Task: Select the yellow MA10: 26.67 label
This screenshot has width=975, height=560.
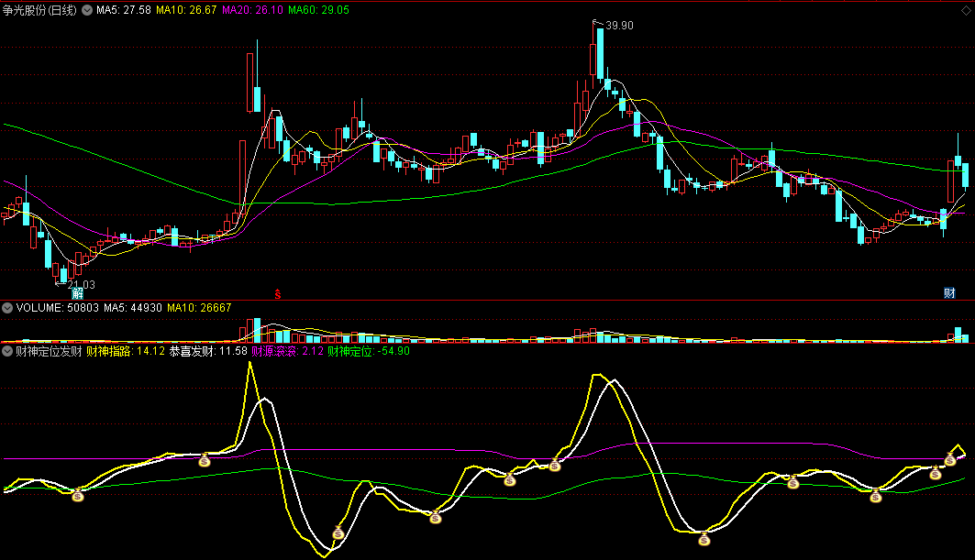Action: pos(186,10)
